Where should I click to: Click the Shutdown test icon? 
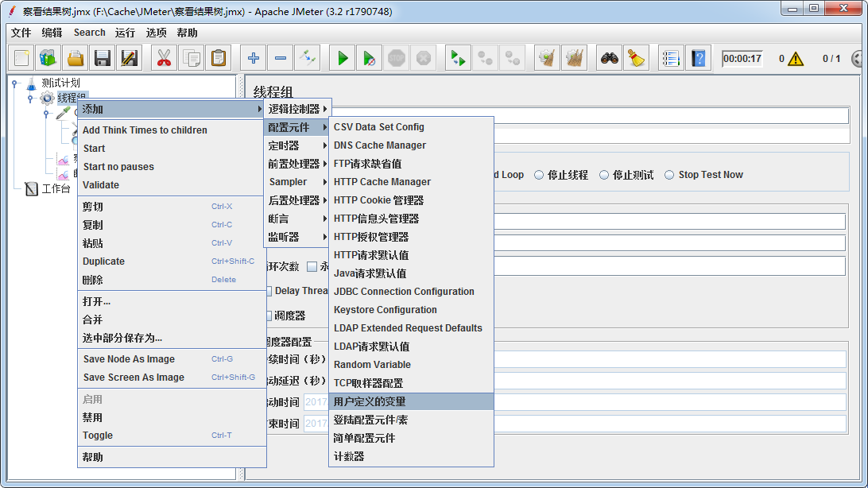click(x=424, y=58)
